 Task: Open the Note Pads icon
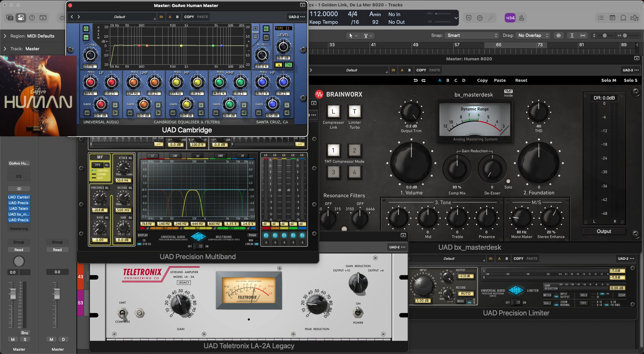612,18
